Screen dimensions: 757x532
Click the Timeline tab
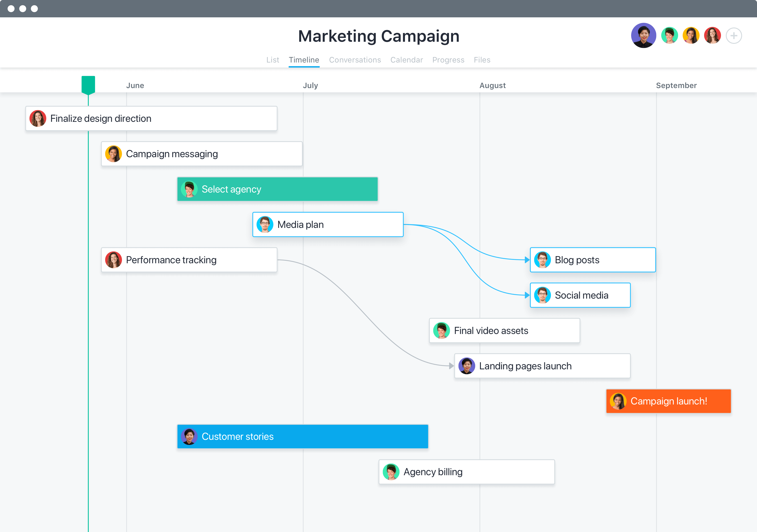[304, 59]
